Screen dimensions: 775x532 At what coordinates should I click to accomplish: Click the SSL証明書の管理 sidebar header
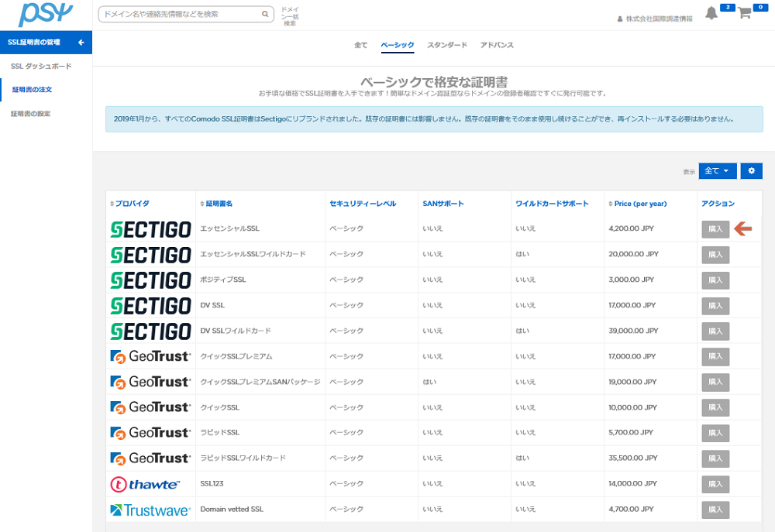tap(46, 43)
